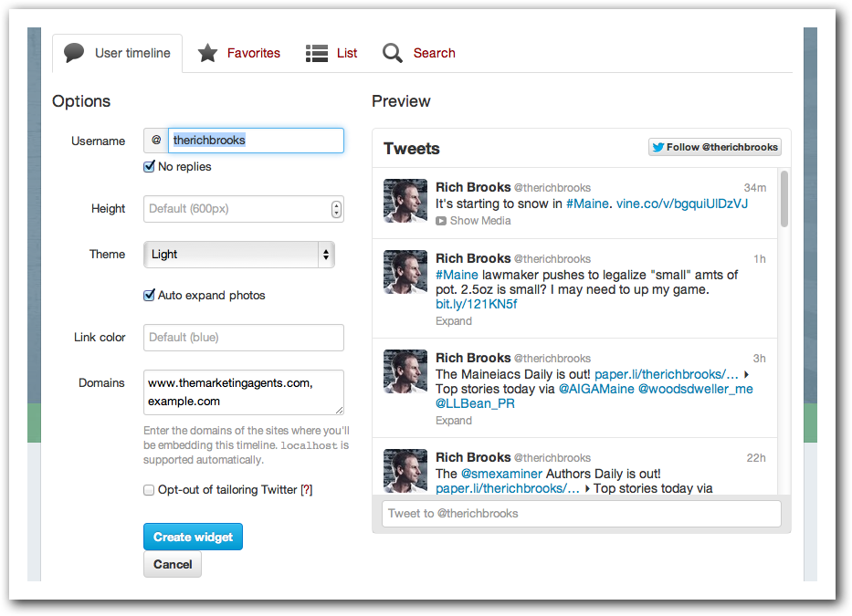Click the Domains text area resize handle
This screenshot has width=852, height=616.
pos(339,410)
